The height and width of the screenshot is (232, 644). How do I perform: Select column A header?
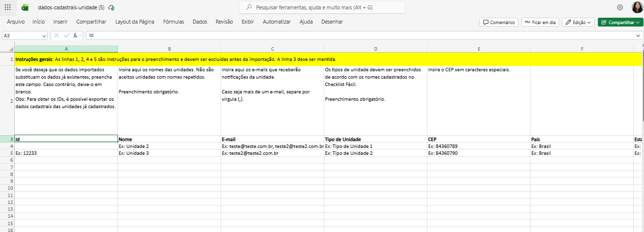pyautogui.click(x=66, y=49)
